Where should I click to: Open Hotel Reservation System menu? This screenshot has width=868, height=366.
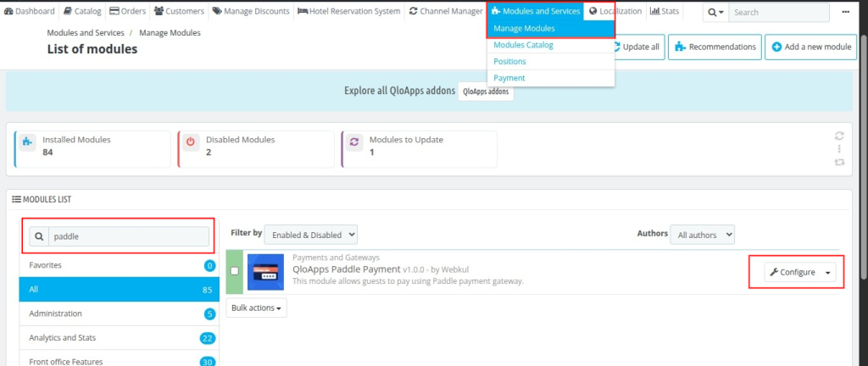point(348,11)
